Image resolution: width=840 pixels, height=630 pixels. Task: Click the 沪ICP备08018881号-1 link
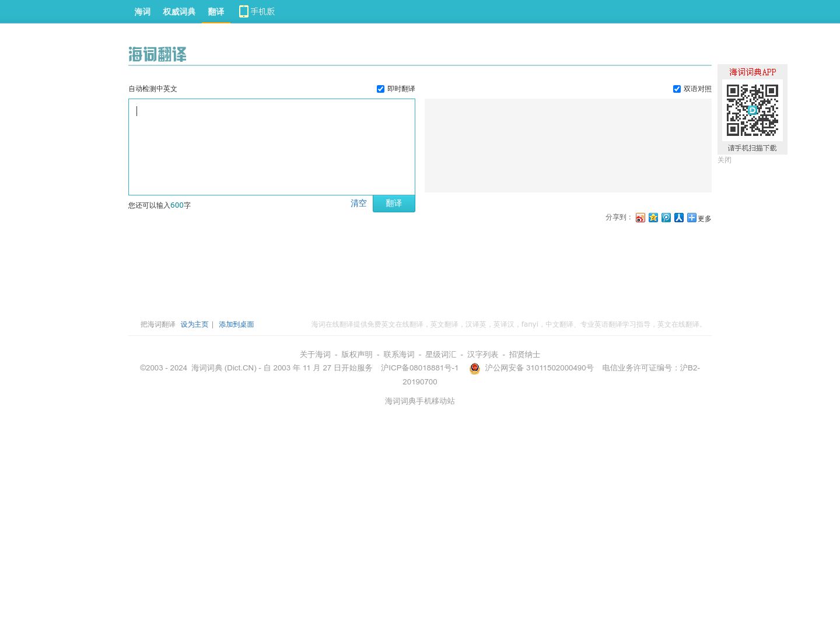pyautogui.click(x=419, y=368)
